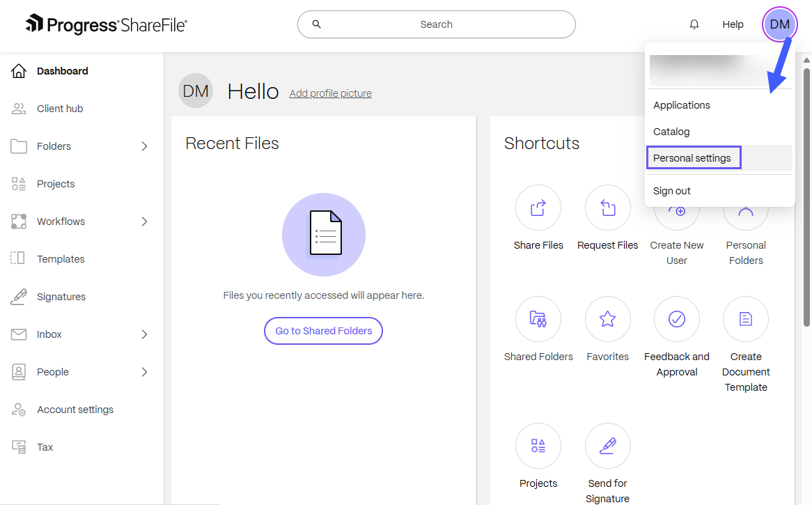
Task: Click Go to Shared Folders button
Action: [323, 331]
